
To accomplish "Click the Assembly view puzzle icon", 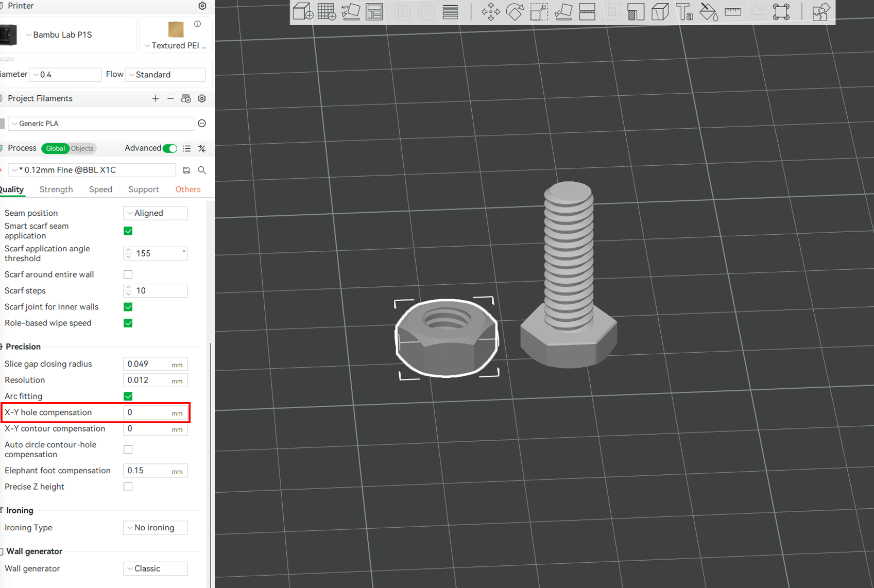I will coord(821,11).
